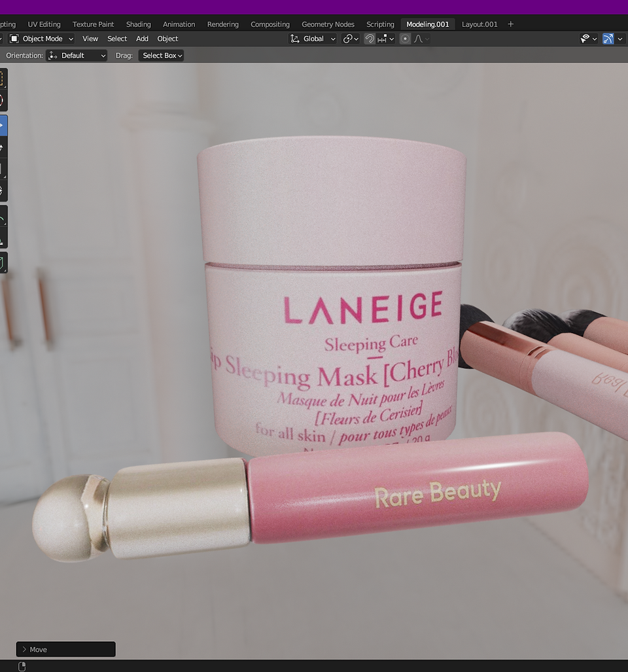Toggle viewport gizmos blue button
The image size is (628, 672).
(x=608, y=39)
